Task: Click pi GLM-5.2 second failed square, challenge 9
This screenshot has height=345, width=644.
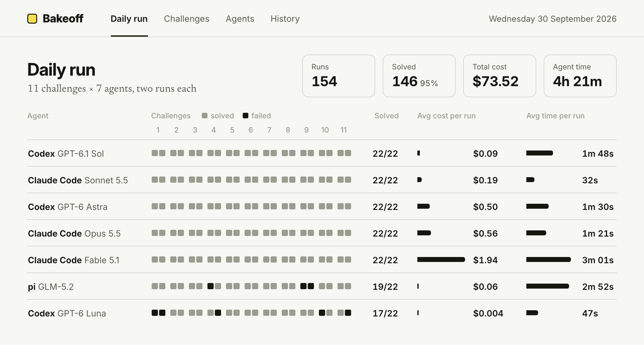Action: pos(311,287)
